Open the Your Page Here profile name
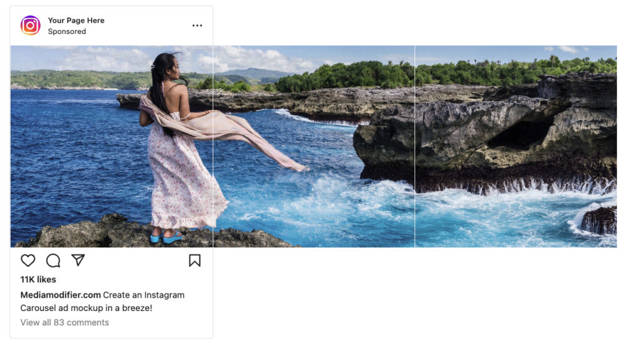Viewport: 644px width, 348px height. pyautogui.click(x=76, y=20)
